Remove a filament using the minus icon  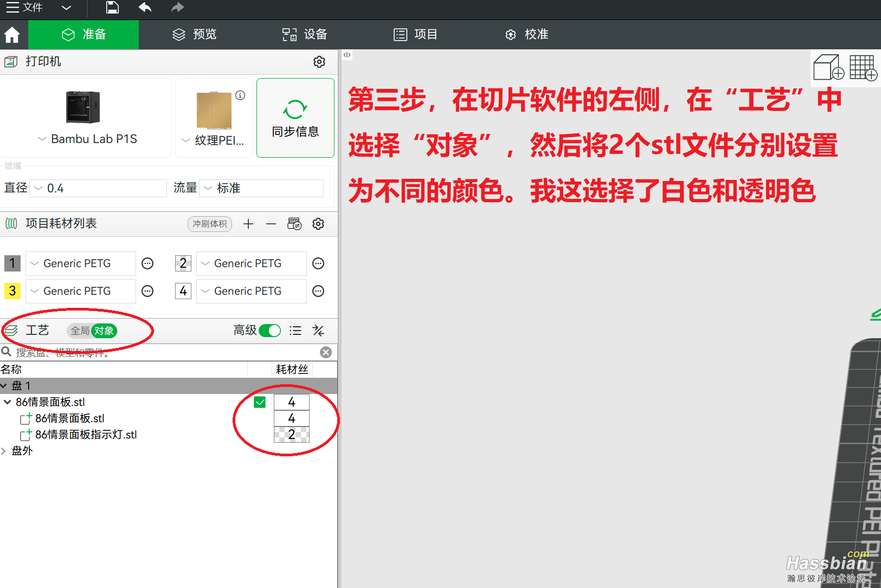coord(271,223)
